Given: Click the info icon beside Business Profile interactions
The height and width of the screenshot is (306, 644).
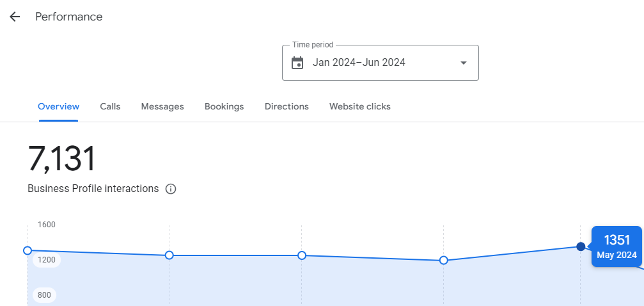Looking at the screenshot, I should (171, 189).
